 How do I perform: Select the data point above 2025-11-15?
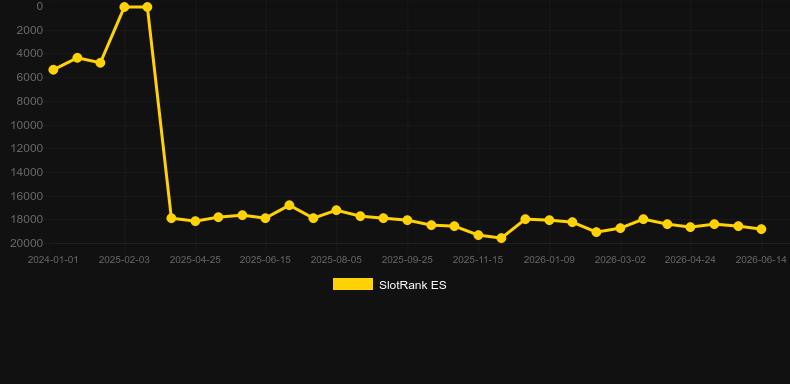coord(478,235)
